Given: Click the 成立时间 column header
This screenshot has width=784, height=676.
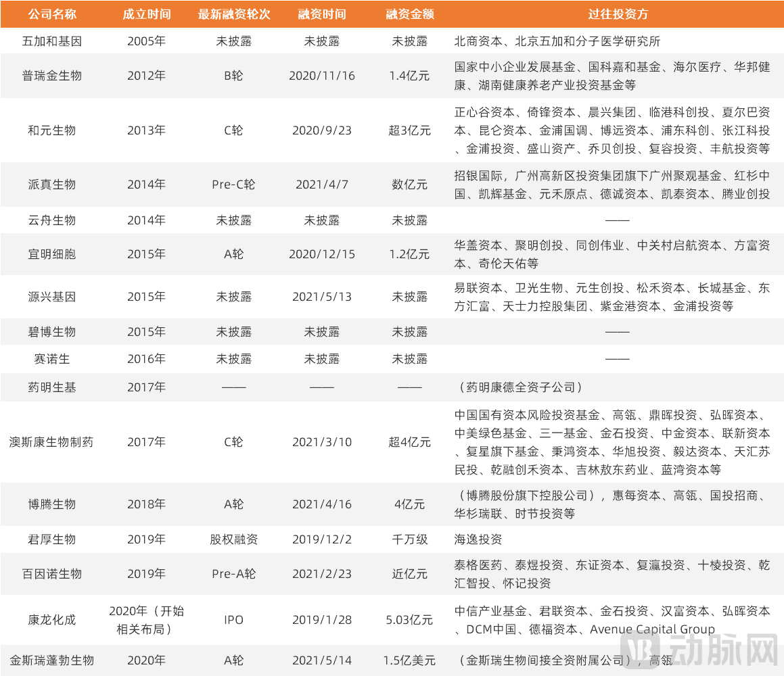Looking at the screenshot, I should 147,14.
